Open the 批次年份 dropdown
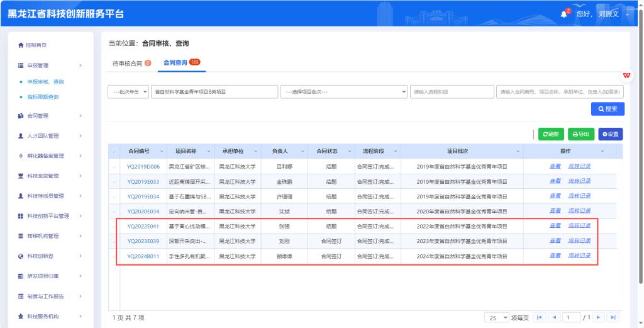 tap(128, 92)
